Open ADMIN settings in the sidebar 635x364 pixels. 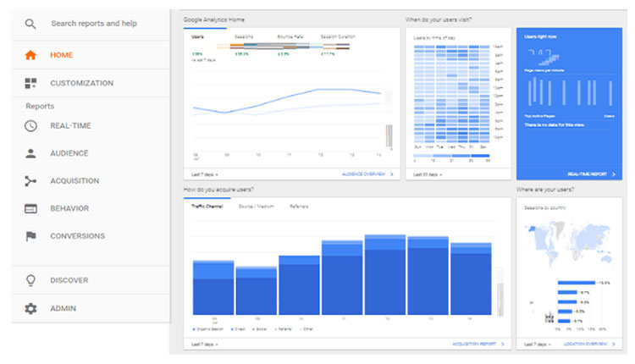(63, 308)
